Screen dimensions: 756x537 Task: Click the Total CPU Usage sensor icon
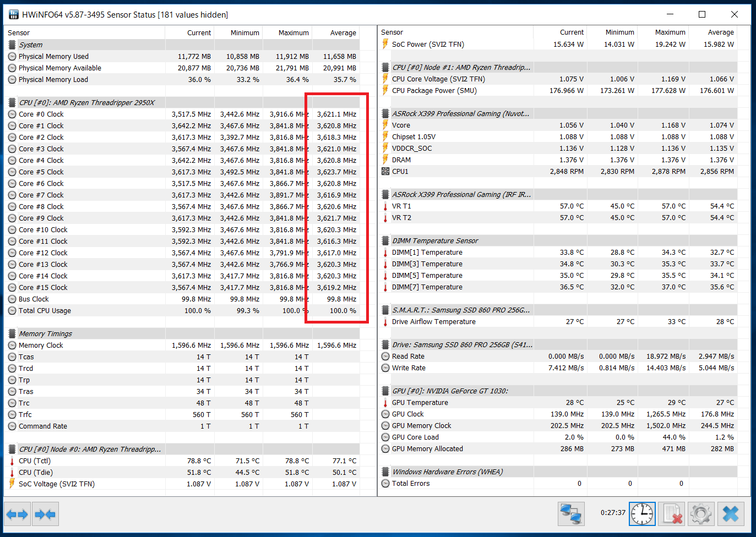(x=12, y=310)
